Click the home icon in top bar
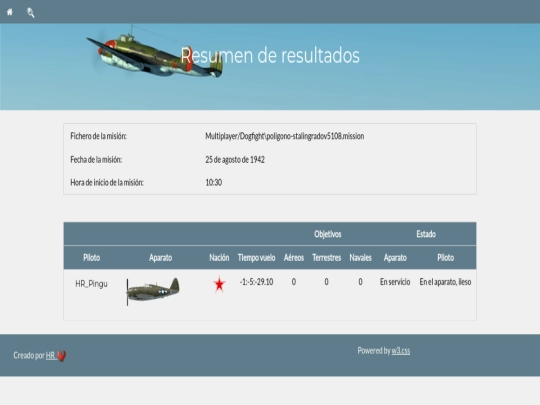Image resolution: width=540 pixels, height=405 pixels. [x=10, y=12]
